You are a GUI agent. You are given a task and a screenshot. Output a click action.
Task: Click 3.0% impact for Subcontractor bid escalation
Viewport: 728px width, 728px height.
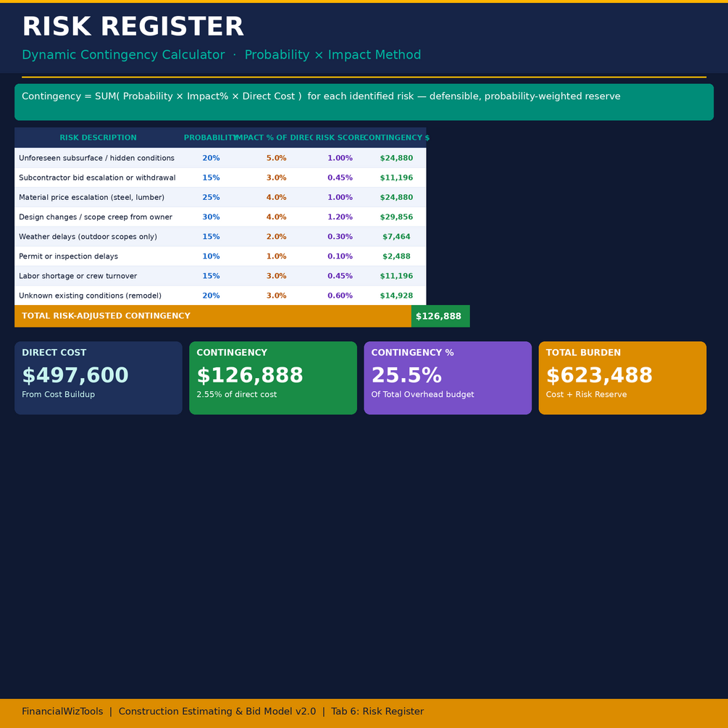[276, 177]
